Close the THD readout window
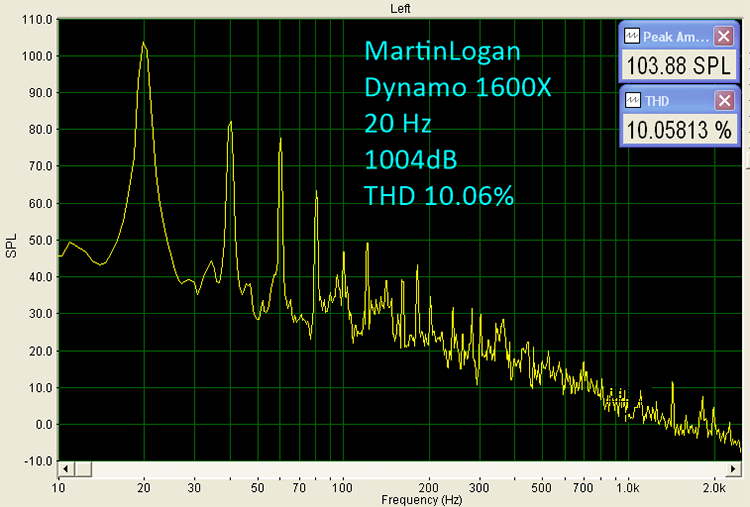The height and width of the screenshot is (507, 750). coord(723,100)
